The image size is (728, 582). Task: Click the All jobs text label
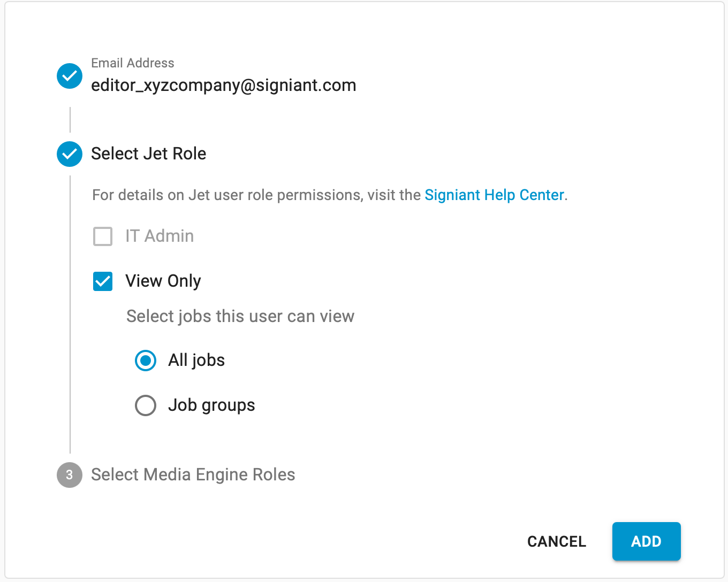(196, 361)
